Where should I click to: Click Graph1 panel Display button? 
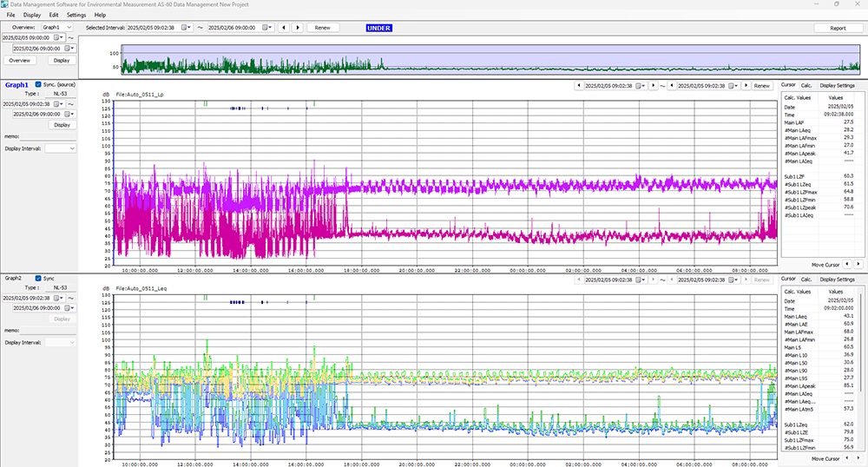(62, 125)
